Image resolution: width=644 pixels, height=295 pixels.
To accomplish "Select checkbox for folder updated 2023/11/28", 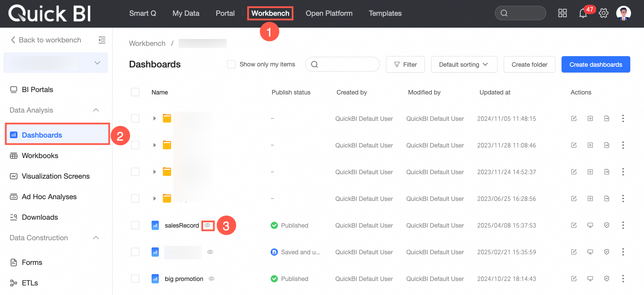I will [135, 145].
